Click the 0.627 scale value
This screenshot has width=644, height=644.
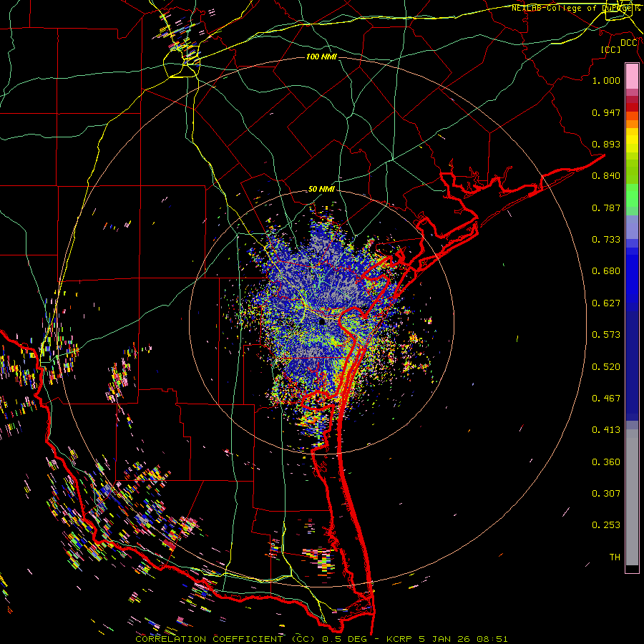click(606, 303)
